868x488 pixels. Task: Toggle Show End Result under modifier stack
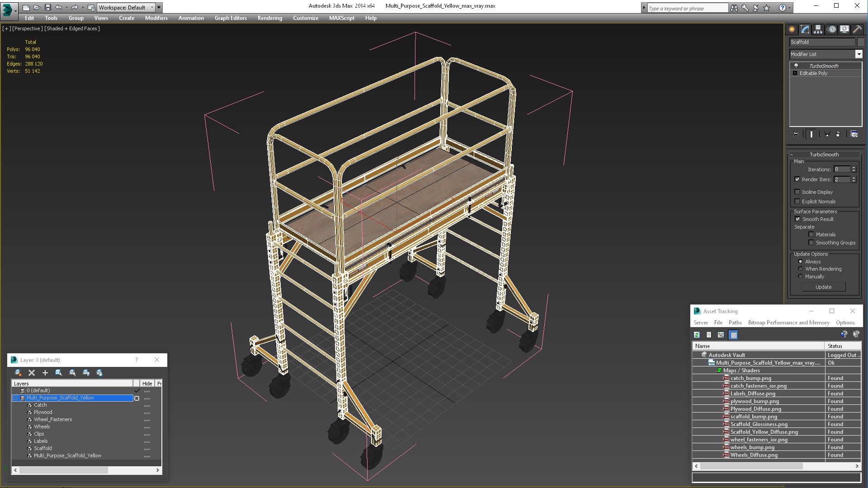point(811,134)
